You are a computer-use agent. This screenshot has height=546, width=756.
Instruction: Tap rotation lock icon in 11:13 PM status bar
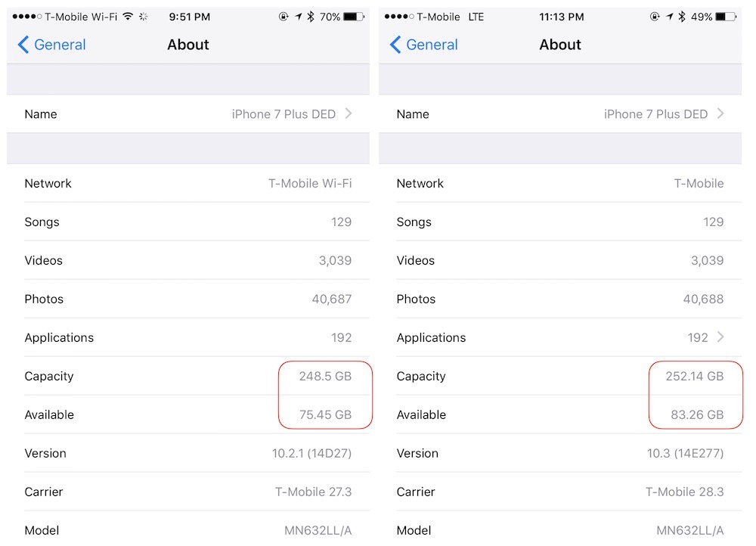(x=655, y=16)
